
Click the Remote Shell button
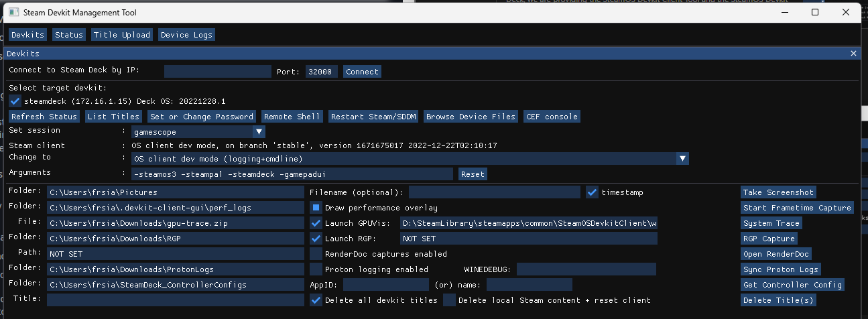(292, 117)
